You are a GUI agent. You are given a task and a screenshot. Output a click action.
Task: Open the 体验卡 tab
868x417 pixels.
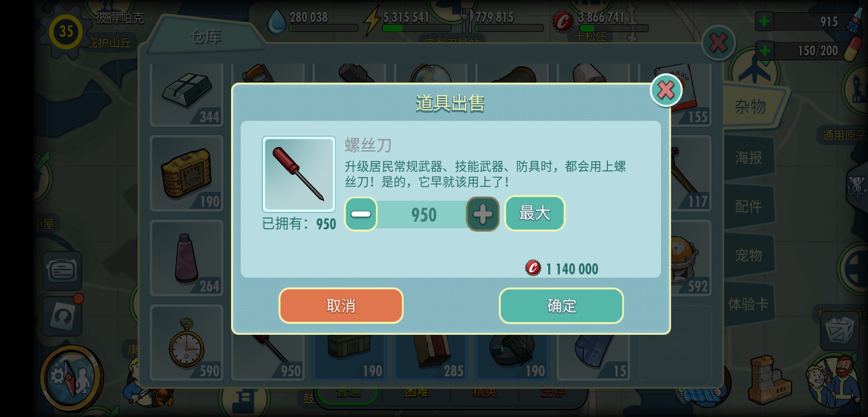click(x=748, y=304)
